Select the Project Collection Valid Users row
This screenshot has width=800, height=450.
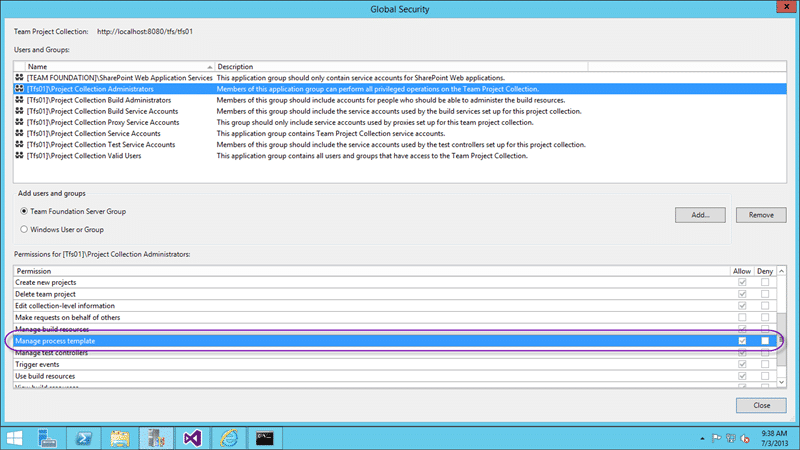point(400,156)
